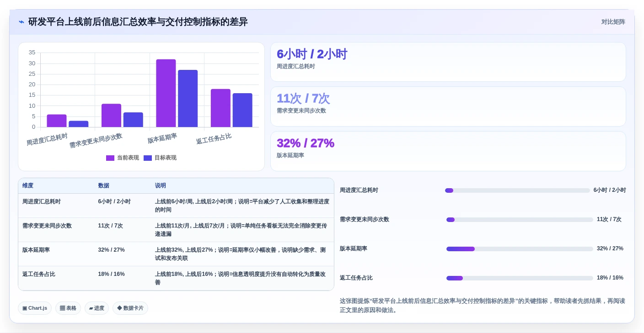
Task: Select table cell 需求变更未同步次数
Action: (56, 230)
